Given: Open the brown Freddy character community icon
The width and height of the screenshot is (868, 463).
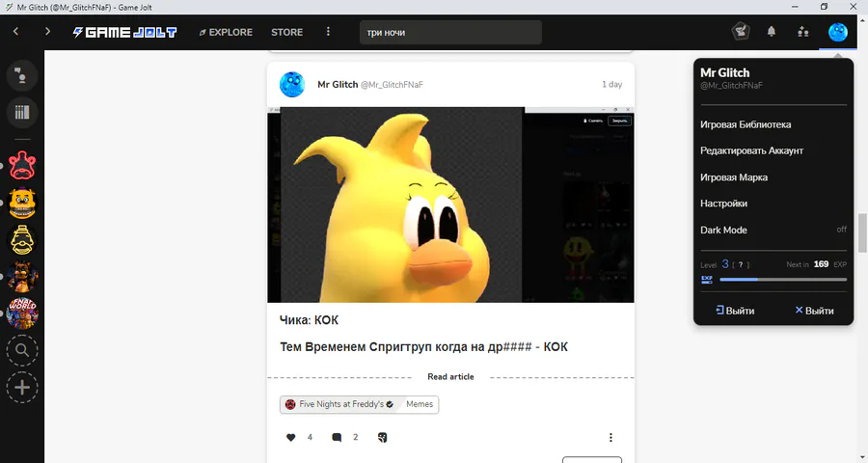Looking at the screenshot, I should pos(22,277).
